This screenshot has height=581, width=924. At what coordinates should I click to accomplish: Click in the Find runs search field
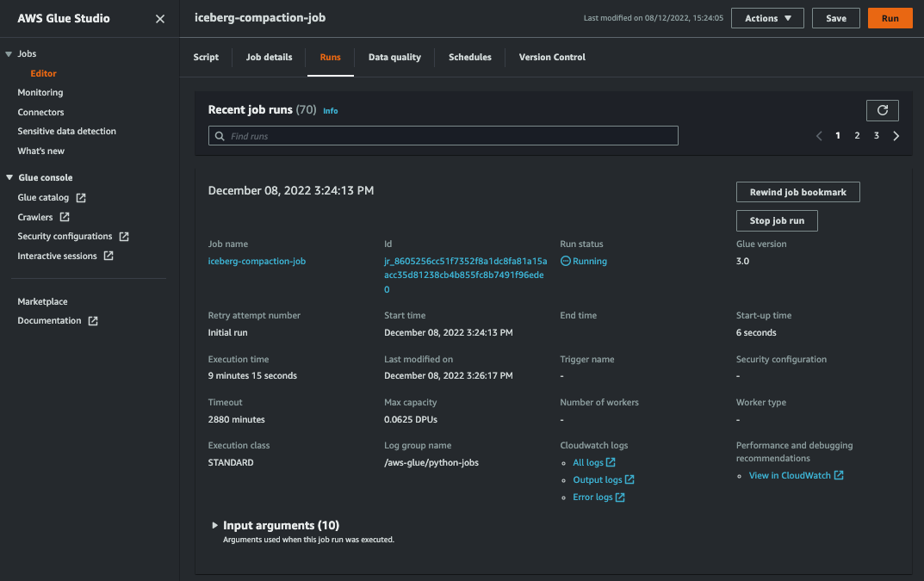[x=443, y=136]
